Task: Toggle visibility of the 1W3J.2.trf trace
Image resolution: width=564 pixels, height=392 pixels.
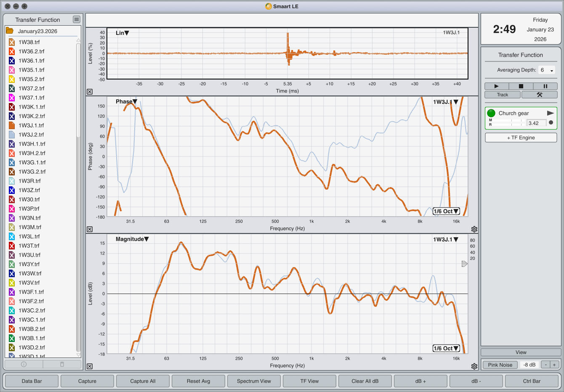Action: [12, 135]
